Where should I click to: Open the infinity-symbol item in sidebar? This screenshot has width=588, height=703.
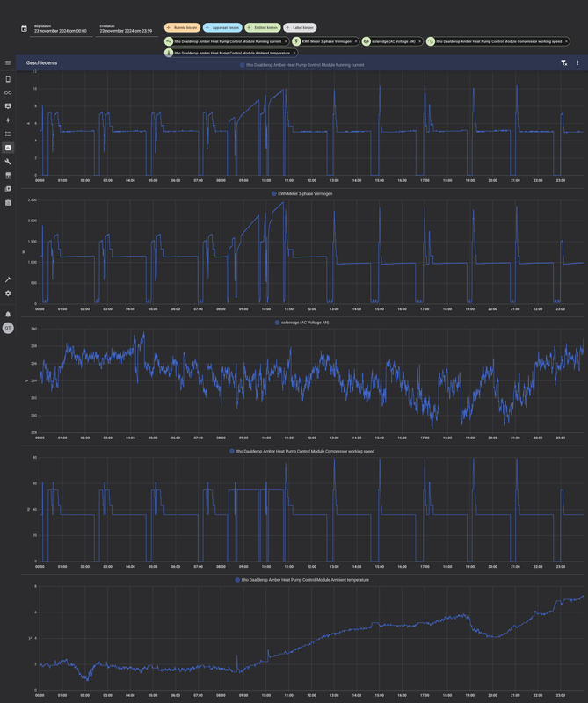(x=8, y=93)
